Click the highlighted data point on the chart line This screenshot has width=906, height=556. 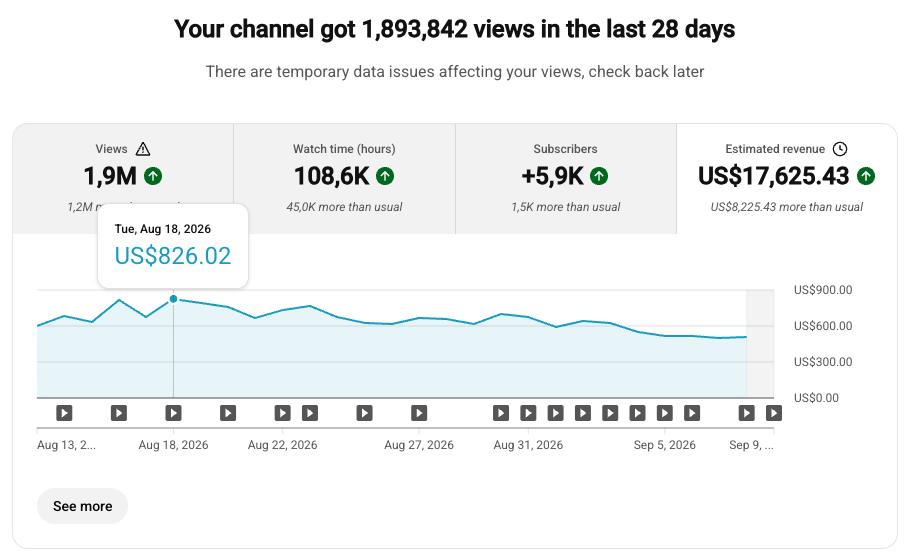173,299
